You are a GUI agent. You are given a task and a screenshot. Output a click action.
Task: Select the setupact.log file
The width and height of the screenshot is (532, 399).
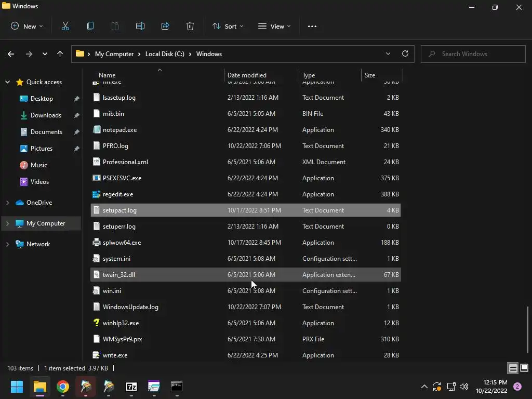(246, 210)
